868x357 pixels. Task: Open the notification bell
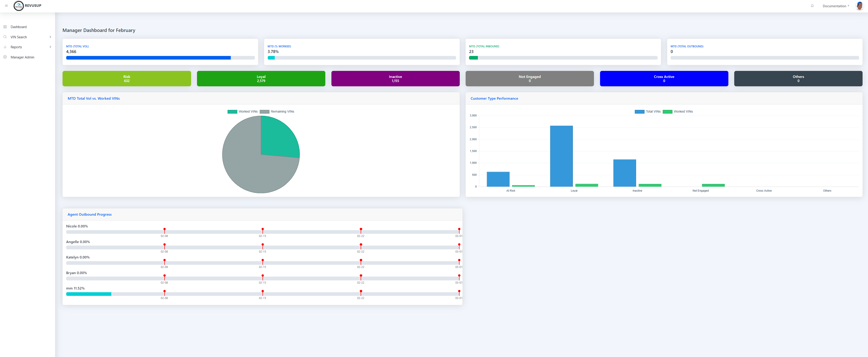(x=812, y=6)
